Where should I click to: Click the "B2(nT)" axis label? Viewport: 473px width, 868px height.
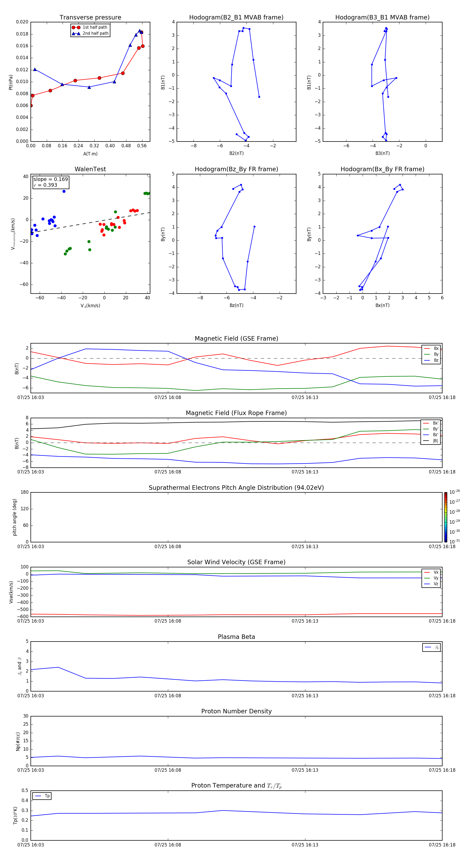pyautogui.click(x=236, y=153)
